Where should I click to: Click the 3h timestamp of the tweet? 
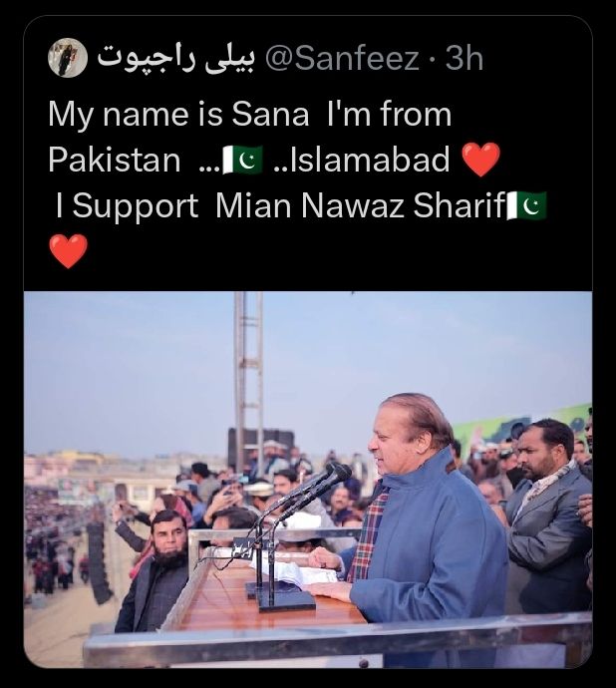(464, 59)
